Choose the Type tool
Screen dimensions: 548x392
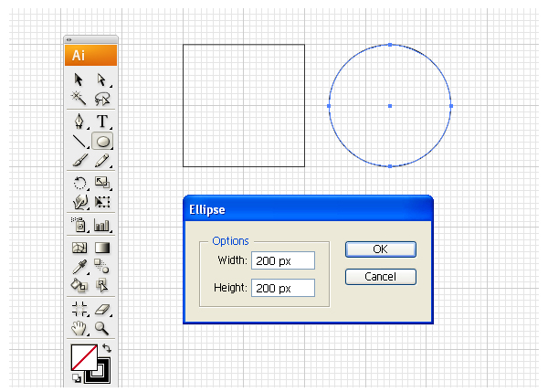101,122
